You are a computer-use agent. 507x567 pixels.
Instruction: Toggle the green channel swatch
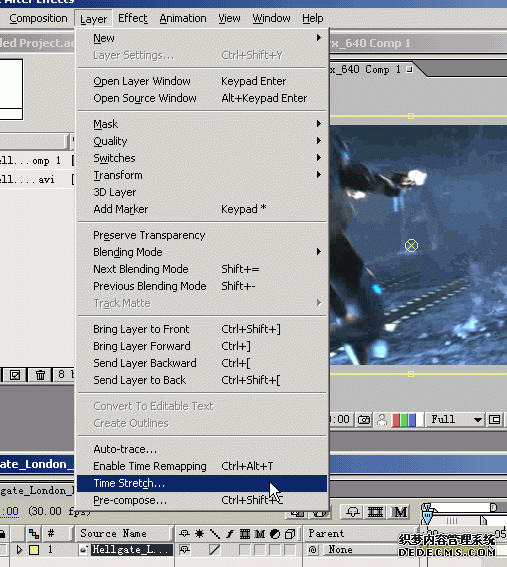click(x=404, y=420)
